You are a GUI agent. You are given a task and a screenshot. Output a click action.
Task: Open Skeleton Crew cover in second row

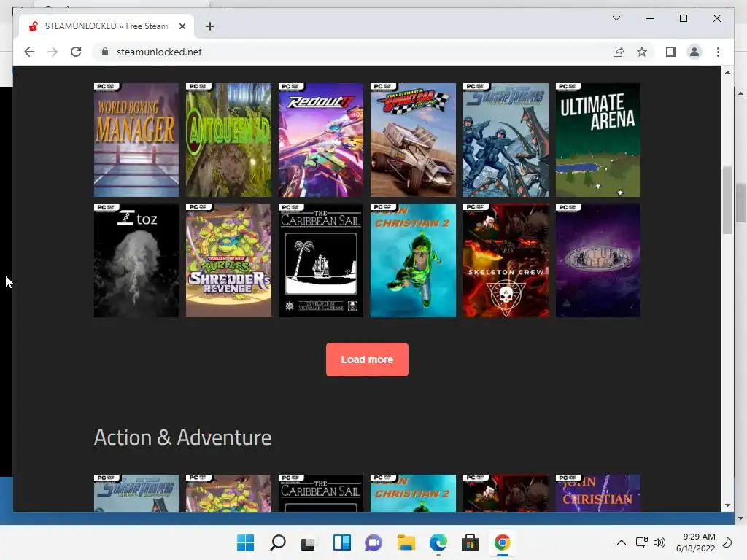coord(506,260)
